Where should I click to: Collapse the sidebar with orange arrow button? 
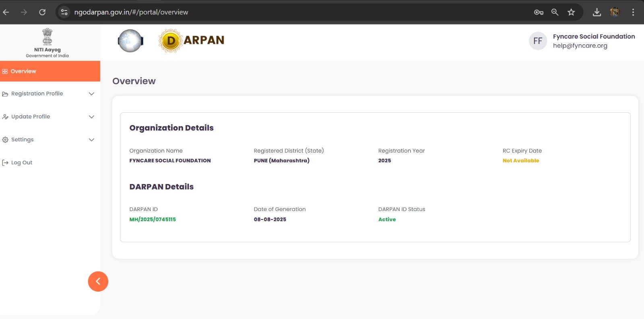(98, 281)
